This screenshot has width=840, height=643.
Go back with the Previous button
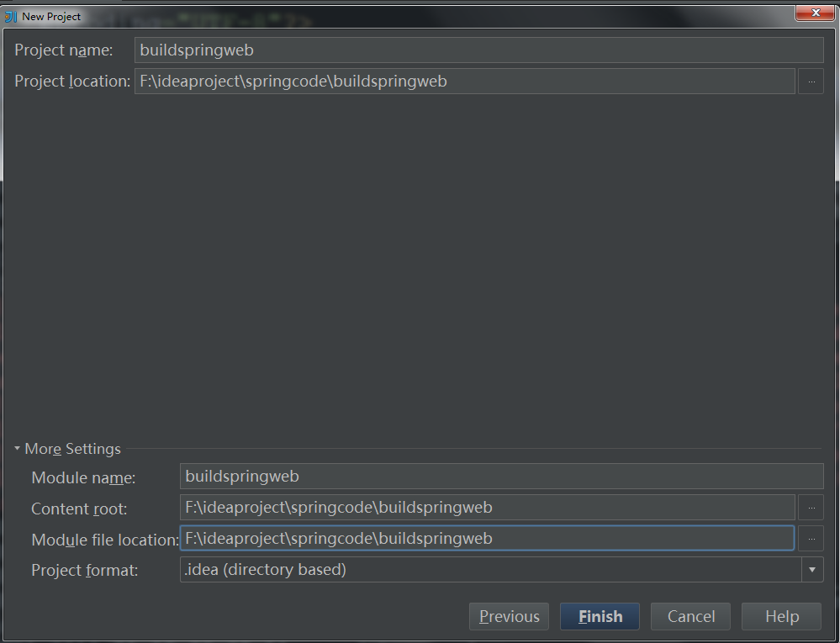coord(508,616)
